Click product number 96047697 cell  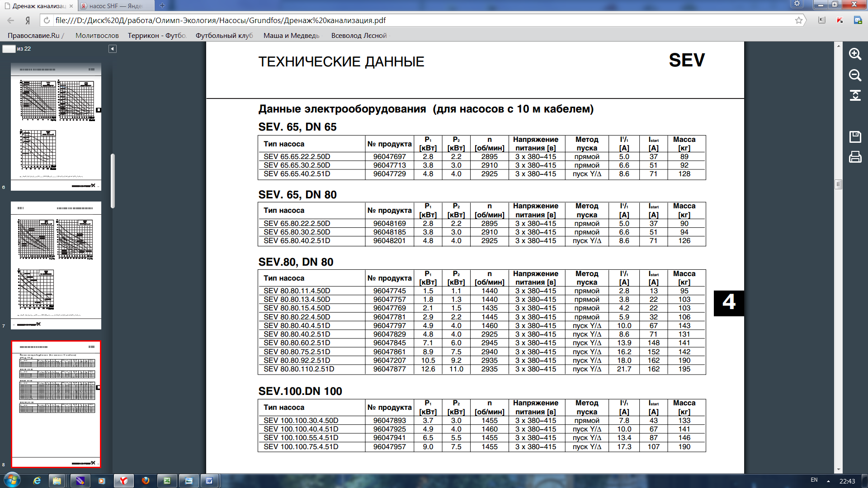(389, 157)
